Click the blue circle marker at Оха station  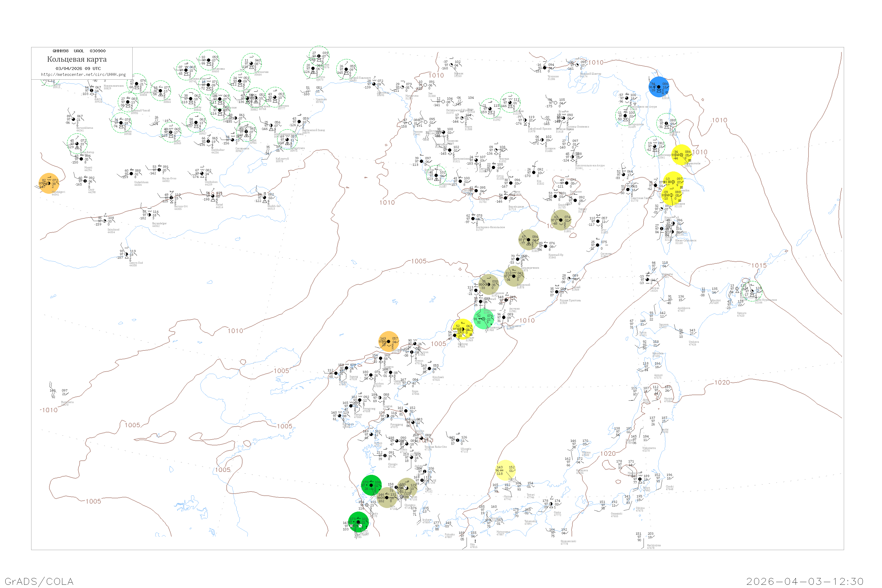pyautogui.click(x=659, y=87)
